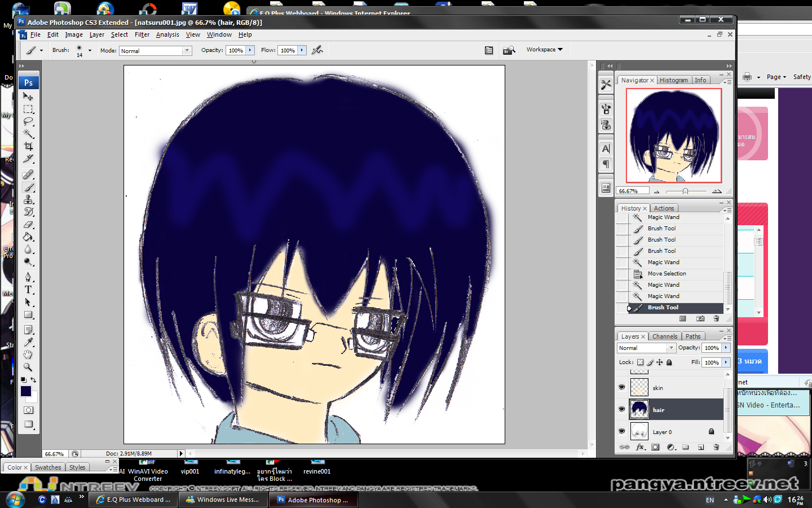Select the Notes tool
Image resolution: width=812 pixels, height=508 pixels.
pos(28,330)
